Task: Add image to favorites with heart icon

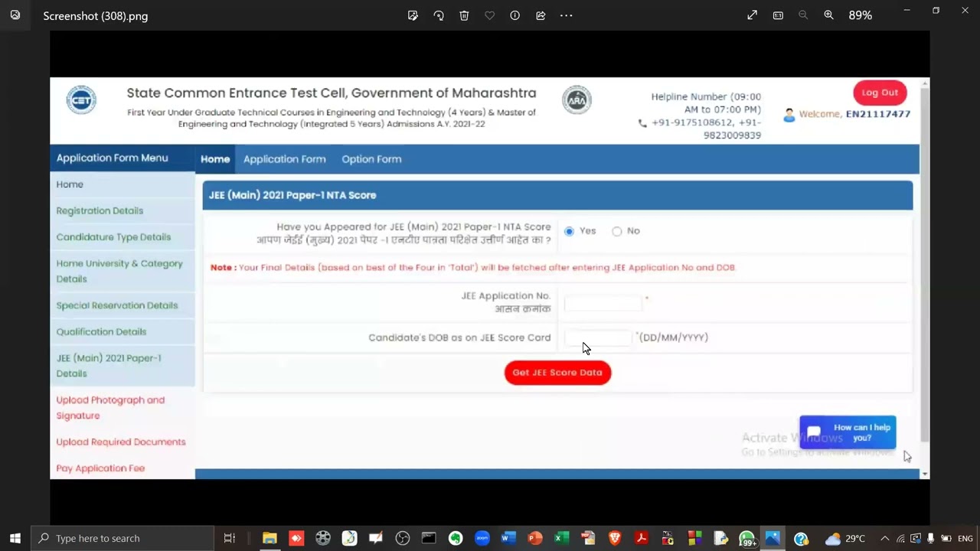Action: pos(489,15)
